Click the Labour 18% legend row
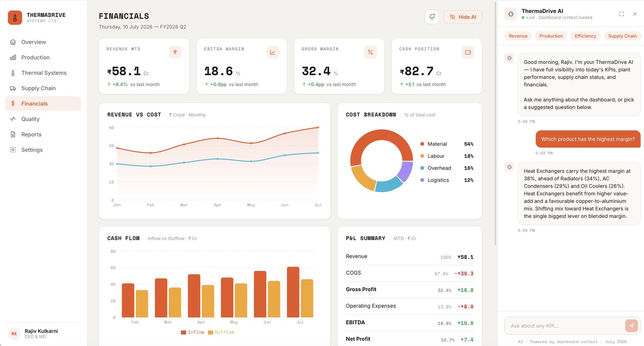Viewport: 644px width, 346px height. [447, 156]
